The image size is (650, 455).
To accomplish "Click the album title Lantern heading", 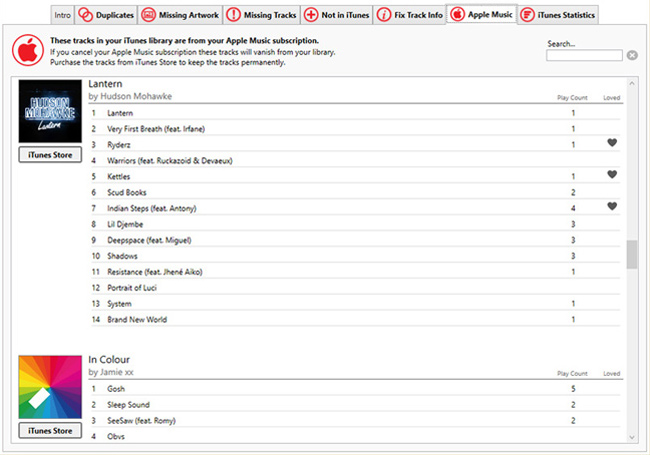I will (x=105, y=84).
